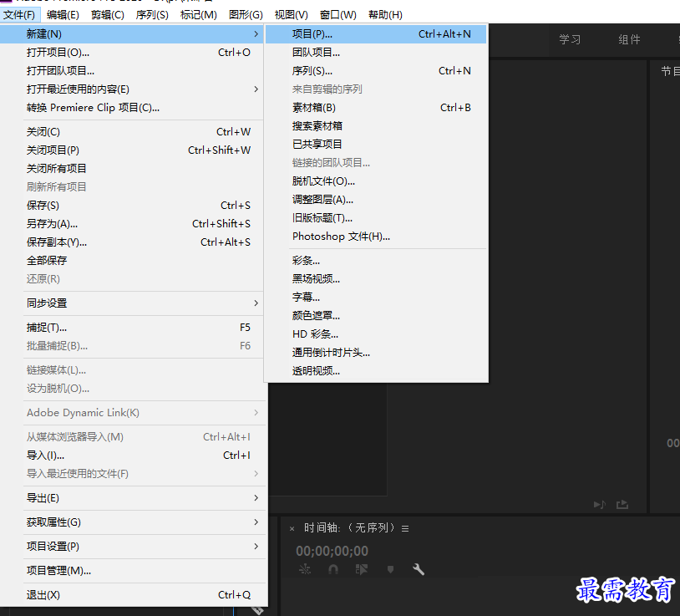Open the 帮助(H) menu
680x616 pixels.
pos(386,15)
